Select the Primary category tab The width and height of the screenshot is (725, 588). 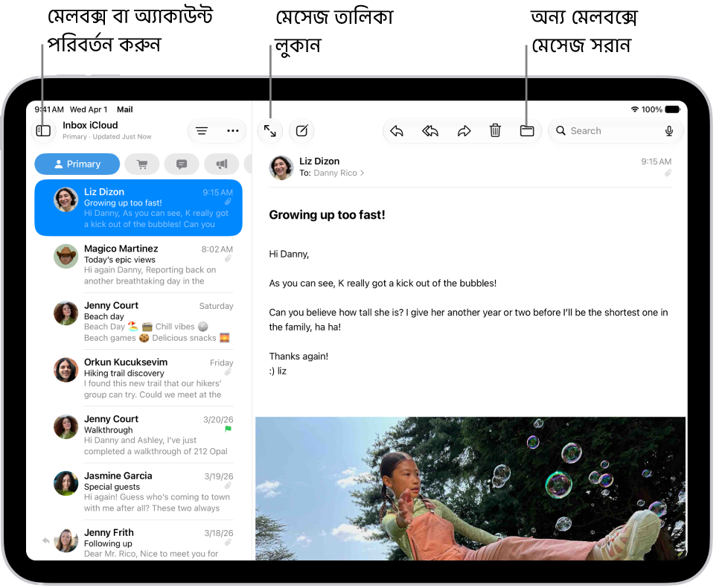click(77, 164)
